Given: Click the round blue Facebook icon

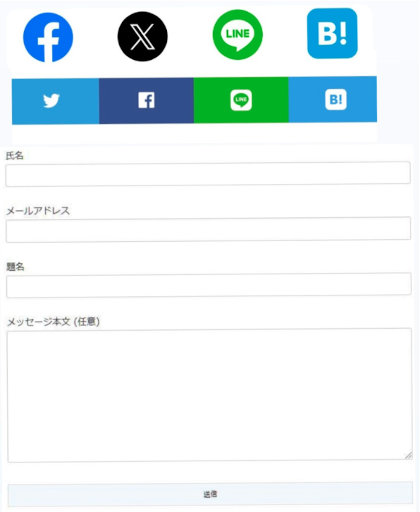Looking at the screenshot, I should click(x=48, y=37).
